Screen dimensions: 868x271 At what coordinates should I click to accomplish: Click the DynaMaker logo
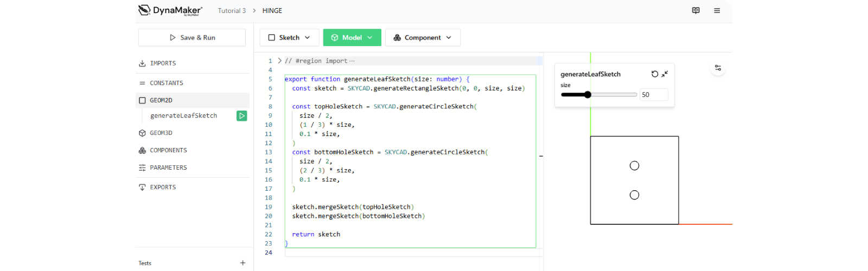pyautogui.click(x=170, y=10)
